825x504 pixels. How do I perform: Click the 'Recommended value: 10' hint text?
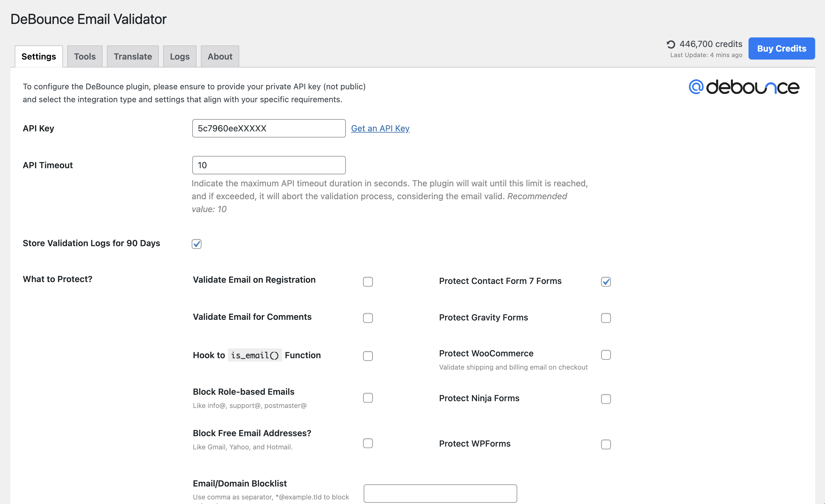point(379,203)
